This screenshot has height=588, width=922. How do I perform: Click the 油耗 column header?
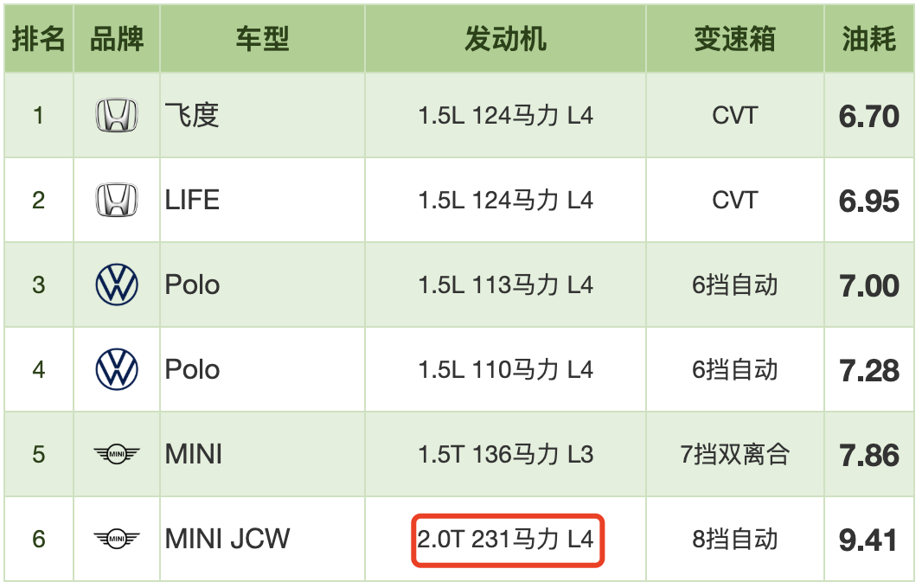pyautogui.click(x=868, y=40)
